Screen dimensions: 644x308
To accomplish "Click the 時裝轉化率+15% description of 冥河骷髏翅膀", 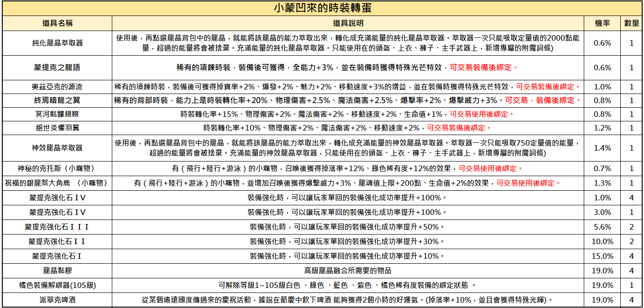I will pyautogui.click(x=348, y=114).
